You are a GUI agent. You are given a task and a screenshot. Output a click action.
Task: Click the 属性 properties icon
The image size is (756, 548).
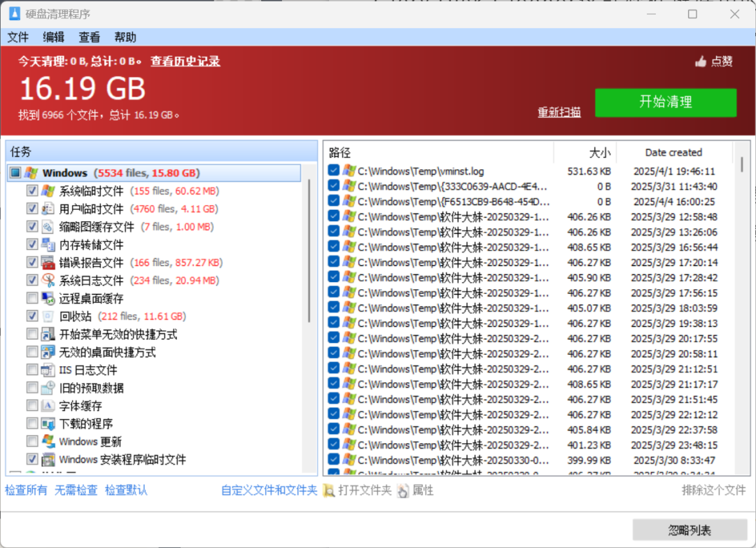[402, 491]
